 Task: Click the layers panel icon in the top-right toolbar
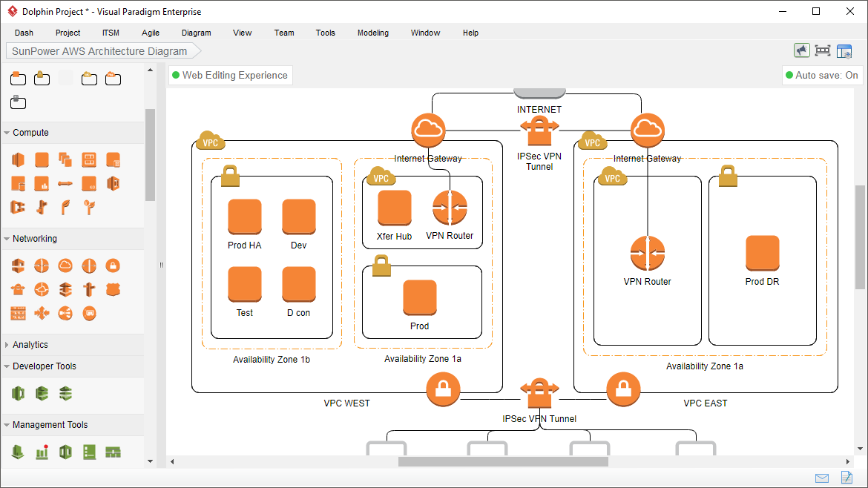[x=844, y=50]
